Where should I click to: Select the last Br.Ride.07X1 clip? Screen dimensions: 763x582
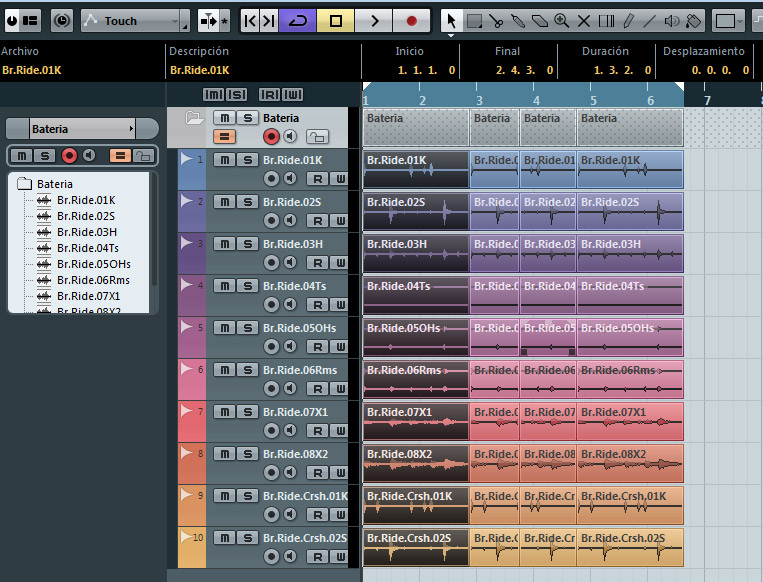[630, 421]
